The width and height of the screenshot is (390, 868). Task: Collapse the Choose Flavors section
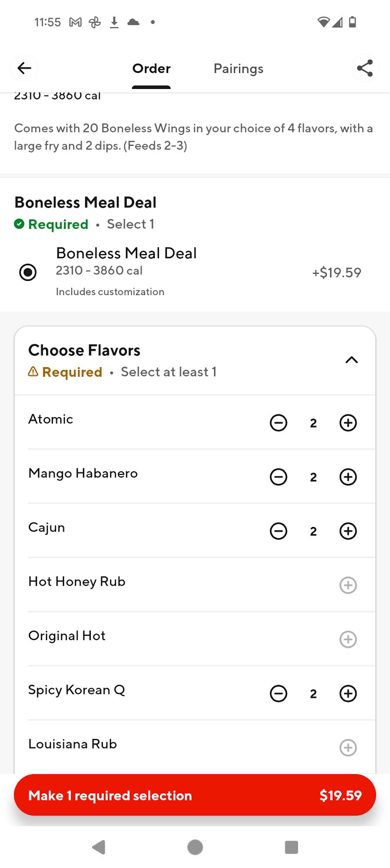(x=351, y=360)
